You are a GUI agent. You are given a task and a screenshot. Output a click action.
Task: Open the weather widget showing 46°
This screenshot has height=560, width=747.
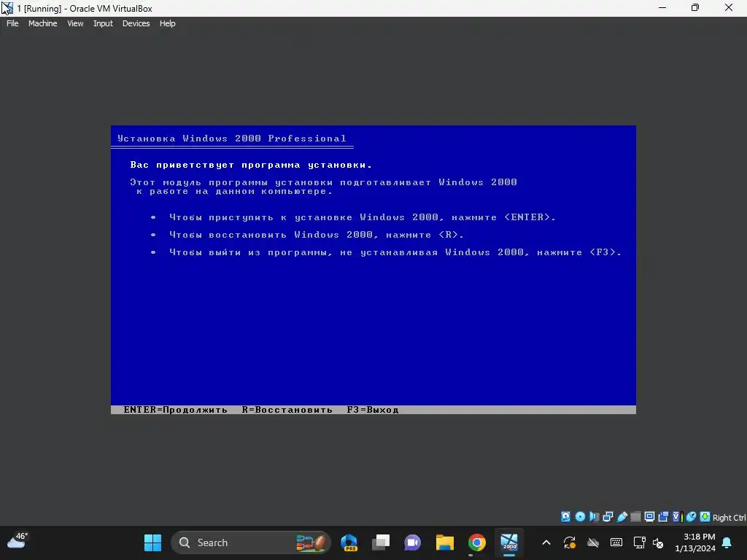pos(18,540)
